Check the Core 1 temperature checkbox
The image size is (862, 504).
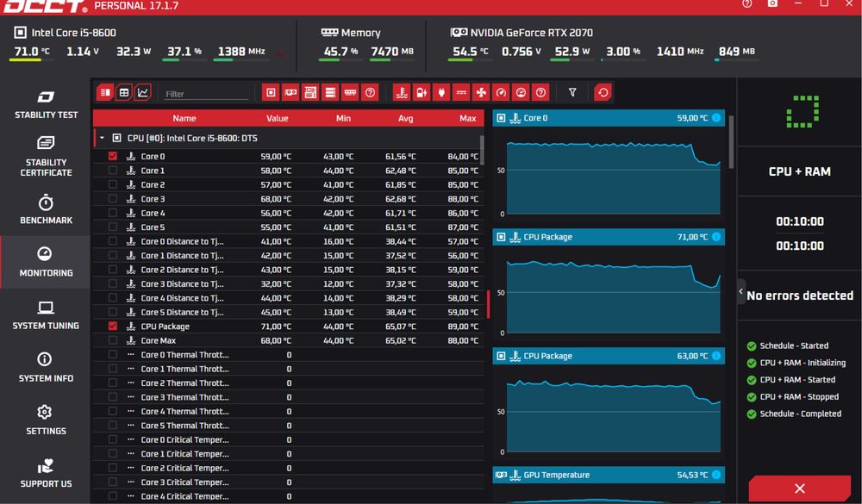click(x=113, y=171)
